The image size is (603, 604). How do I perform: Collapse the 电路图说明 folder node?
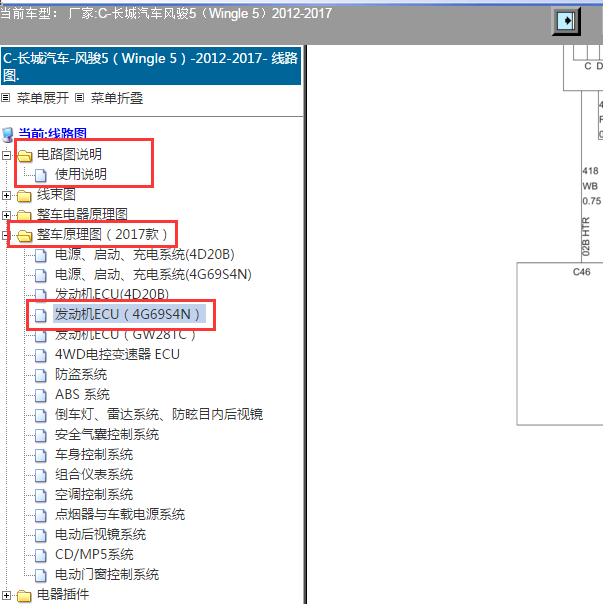tap(6, 156)
